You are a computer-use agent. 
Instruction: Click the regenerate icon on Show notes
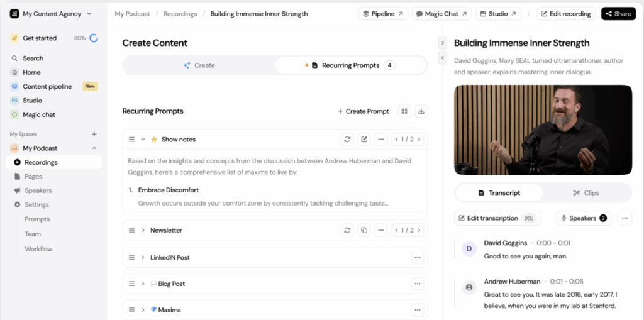coord(347,140)
